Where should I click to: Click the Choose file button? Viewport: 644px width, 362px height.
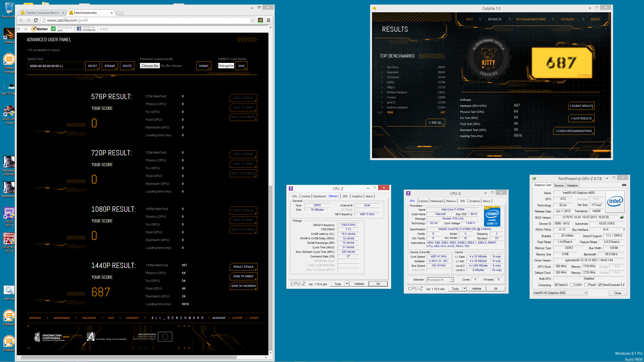[x=150, y=66]
